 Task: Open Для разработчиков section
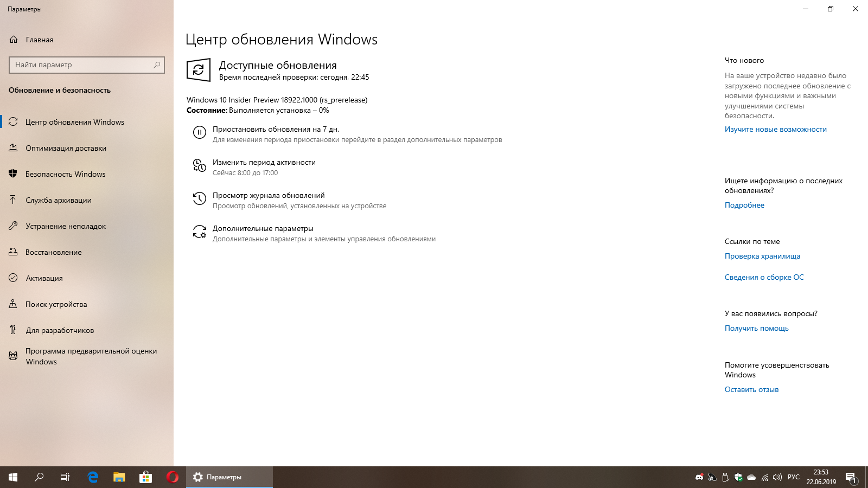(87, 330)
